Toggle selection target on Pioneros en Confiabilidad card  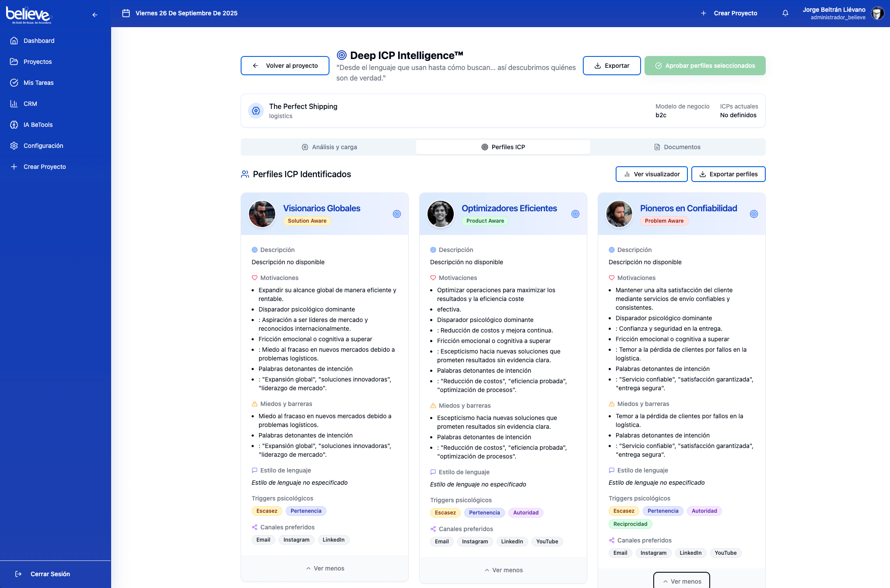754,214
